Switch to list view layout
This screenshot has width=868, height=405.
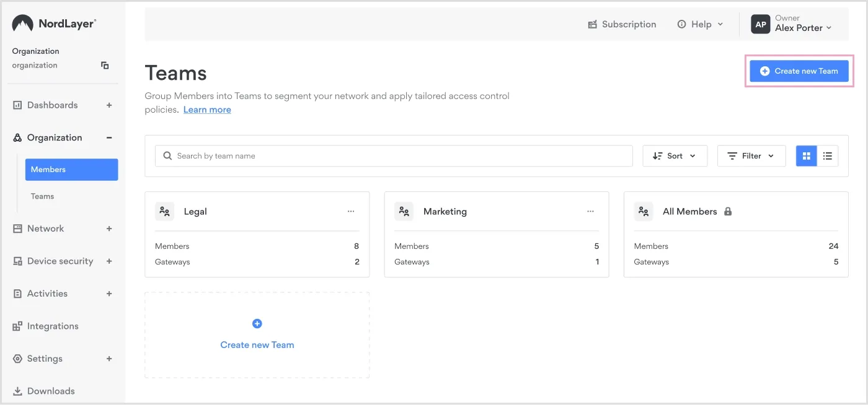(x=828, y=155)
